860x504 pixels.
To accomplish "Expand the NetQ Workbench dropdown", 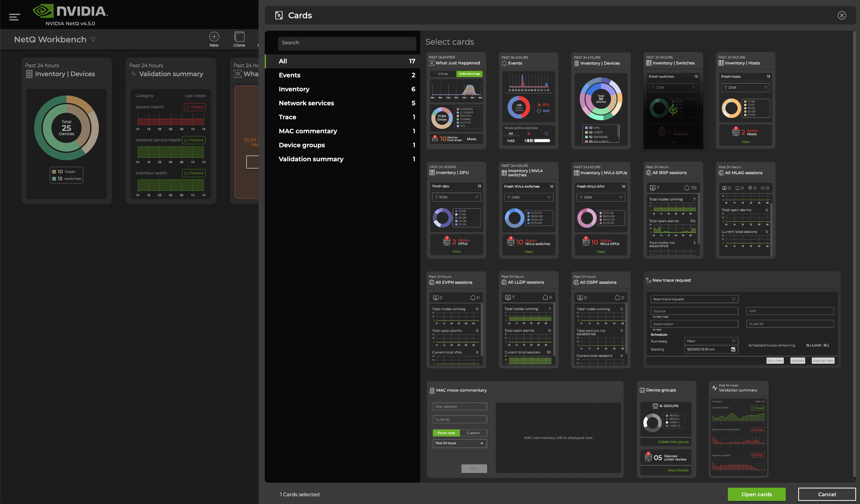I will pyautogui.click(x=93, y=40).
